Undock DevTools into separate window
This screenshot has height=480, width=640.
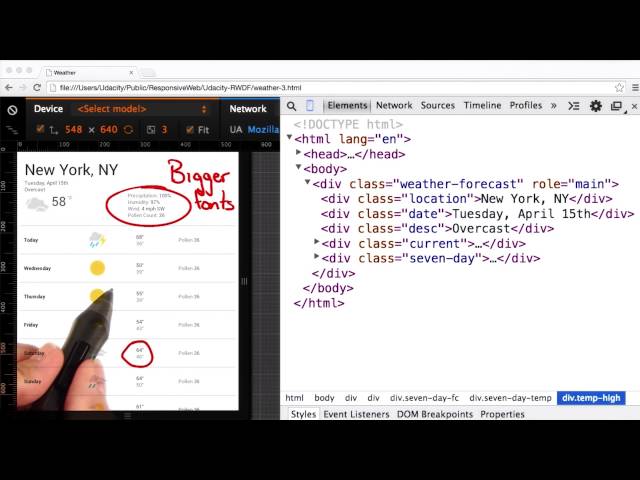point(616,106)
